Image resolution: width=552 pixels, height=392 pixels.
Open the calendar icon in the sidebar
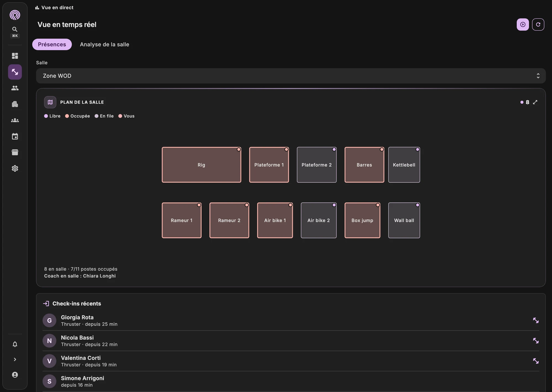(x=15, y=136)
